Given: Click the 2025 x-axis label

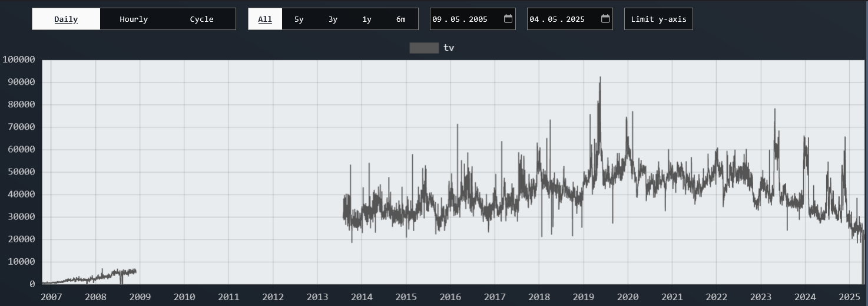Looking at the screenshot, I should pyautogui.click(x=850, y=297).
